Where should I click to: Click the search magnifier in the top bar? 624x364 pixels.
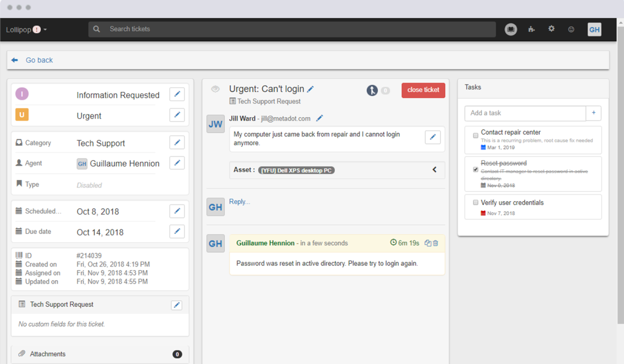[x=97, y=29]
